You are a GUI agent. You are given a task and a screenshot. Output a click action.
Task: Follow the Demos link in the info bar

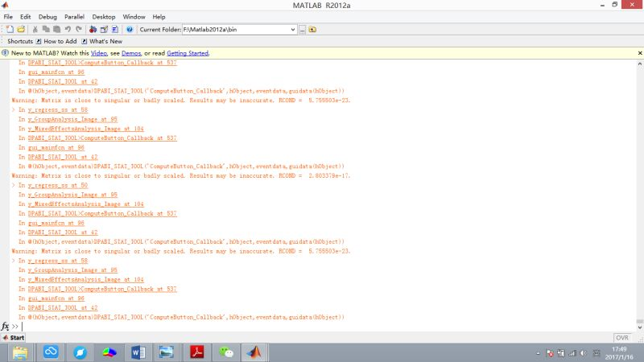click(131, 53)
